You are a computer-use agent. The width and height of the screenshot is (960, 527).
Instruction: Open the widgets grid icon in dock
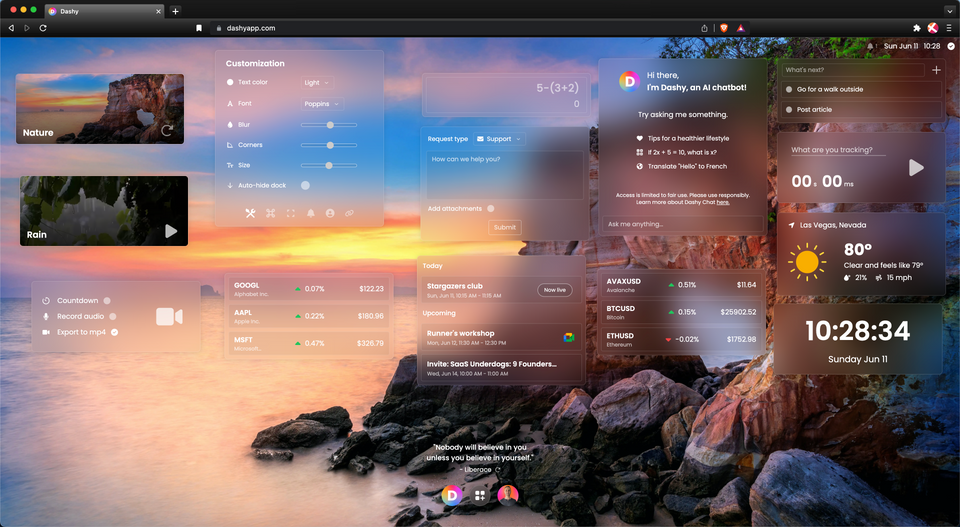(x=480, y=495)
